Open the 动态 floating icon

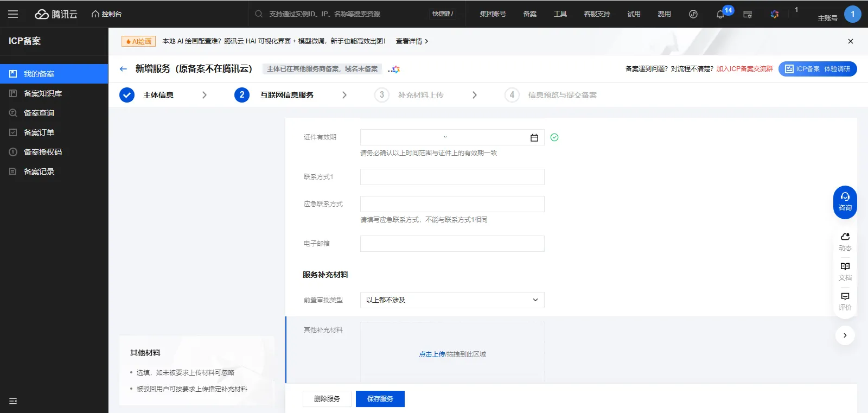pyautogui.click(x=845, y=242)
